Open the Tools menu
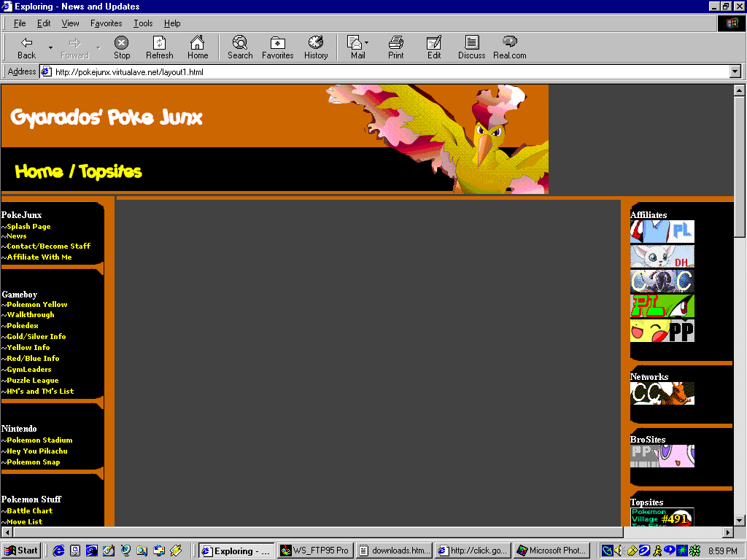Viewport: 747px width, 560px height. [143, 23]
